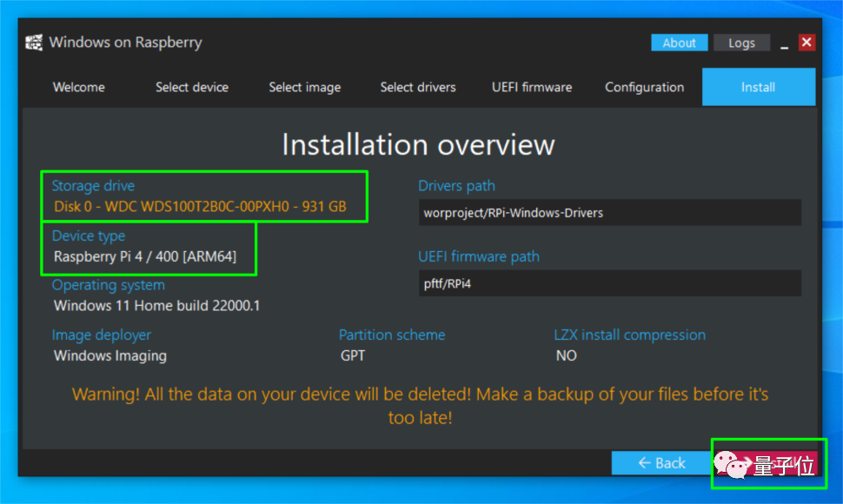
Task: Click the Disk 0 storage drive entry
Action: tap(200, 207)
